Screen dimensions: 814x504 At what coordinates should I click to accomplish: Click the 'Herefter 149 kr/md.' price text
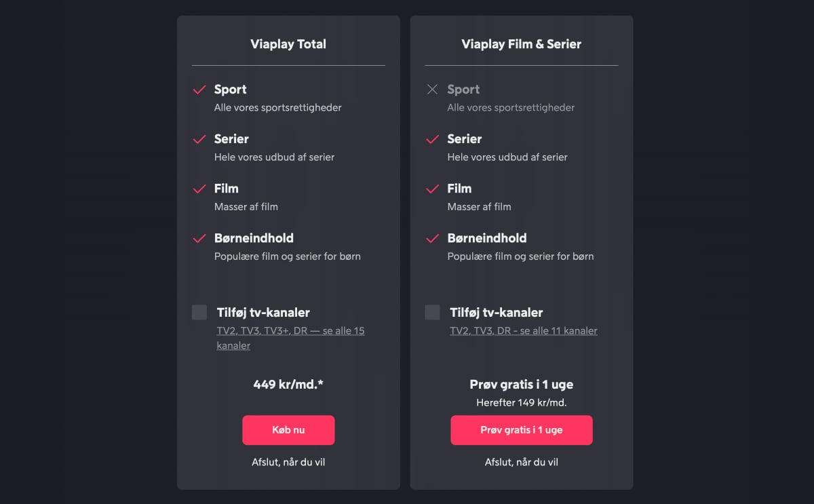click(x=521, y=402)
